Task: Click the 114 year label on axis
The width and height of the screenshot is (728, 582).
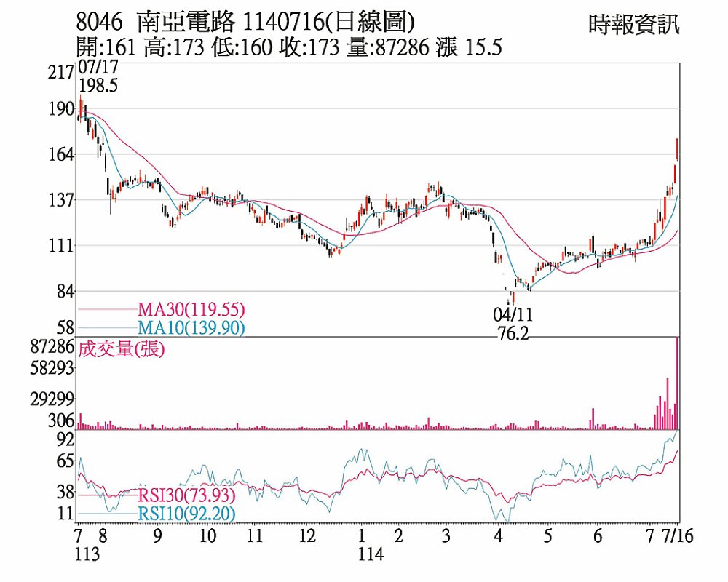Action: tap(371, 554)
